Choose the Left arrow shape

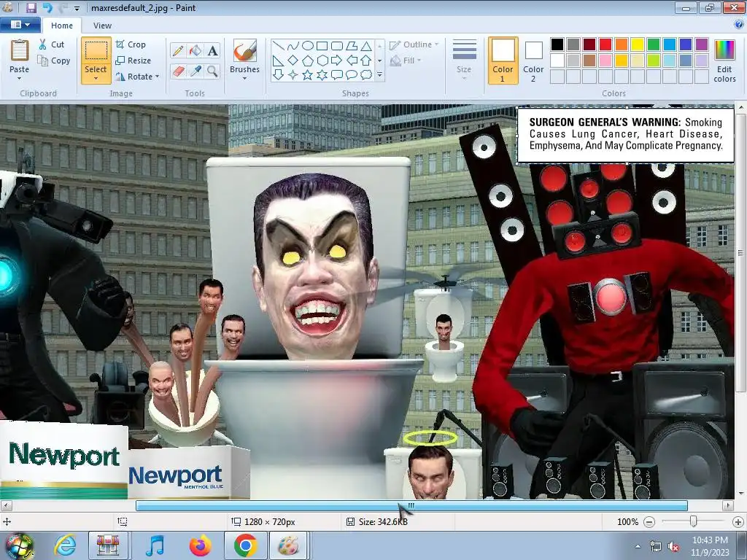[352, 61]
